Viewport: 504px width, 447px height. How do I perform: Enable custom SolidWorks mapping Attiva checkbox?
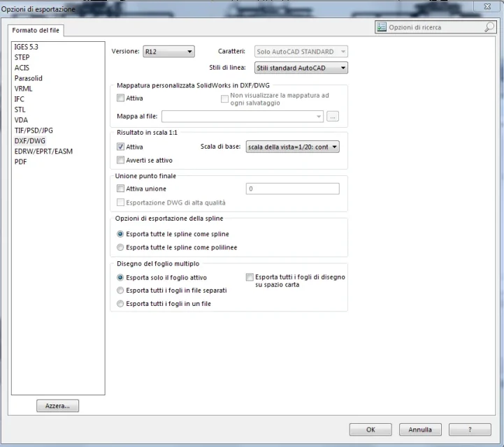[x=121, y=98]
